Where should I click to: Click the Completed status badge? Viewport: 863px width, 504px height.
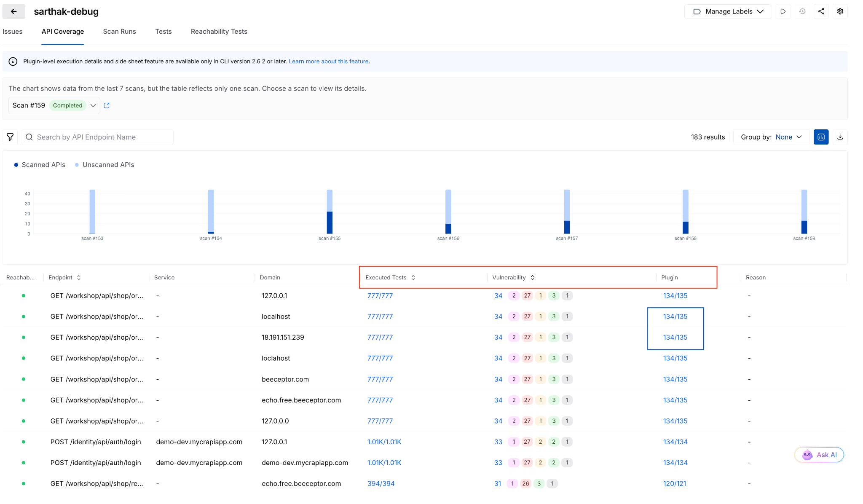pos(67,105)
